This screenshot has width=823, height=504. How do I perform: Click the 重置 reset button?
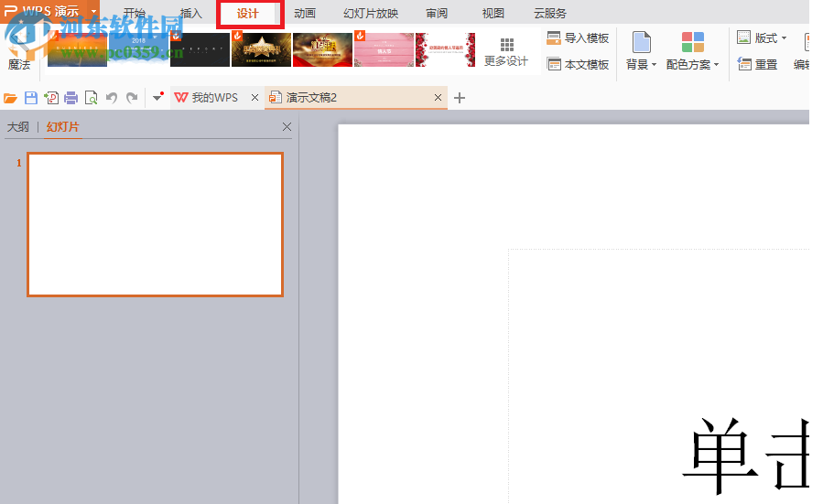(x=757, y=65)
